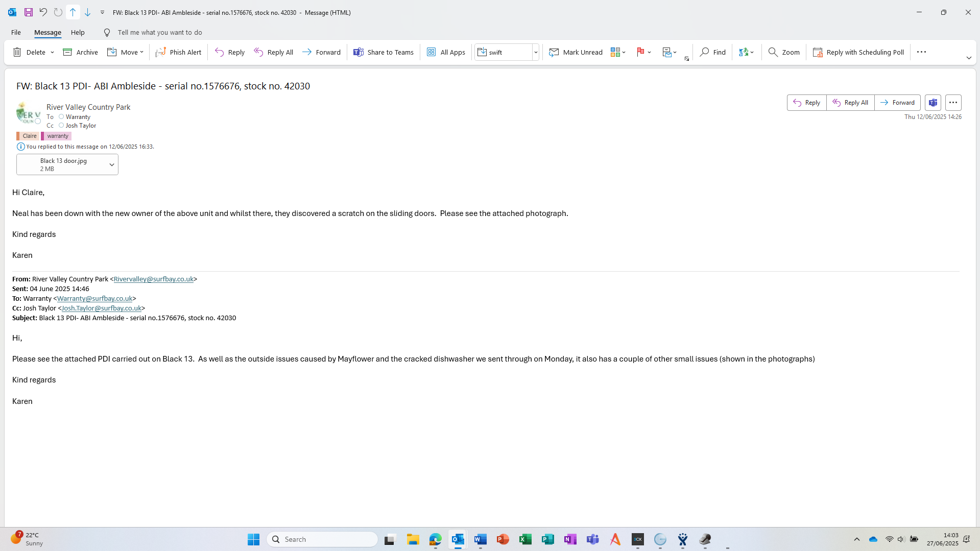
Task: Open Word from the taskbar
Action: click(x=481, y=539)
